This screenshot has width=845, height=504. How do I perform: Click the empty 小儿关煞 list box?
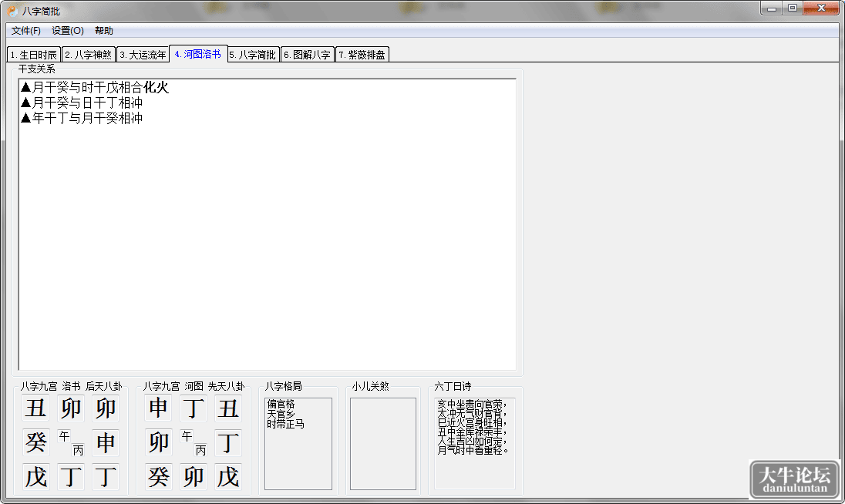click(383, 444)
